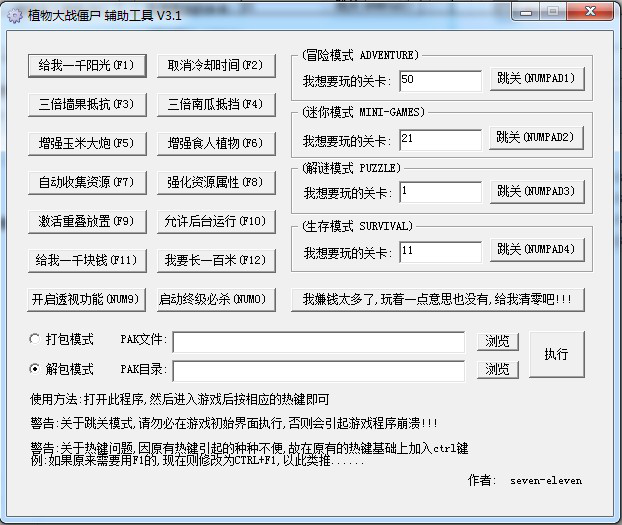622x525 pixels.
Task: Click 跳关 (NUMPAD1) for Adventure mode
Action: pyautogui.click(x=537, y=79)
